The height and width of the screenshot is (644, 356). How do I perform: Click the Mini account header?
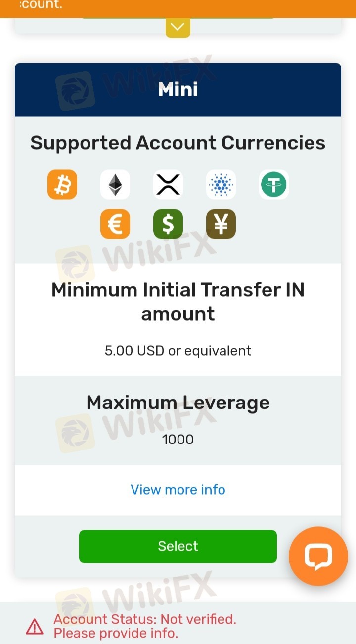click(x=178, y=89)
